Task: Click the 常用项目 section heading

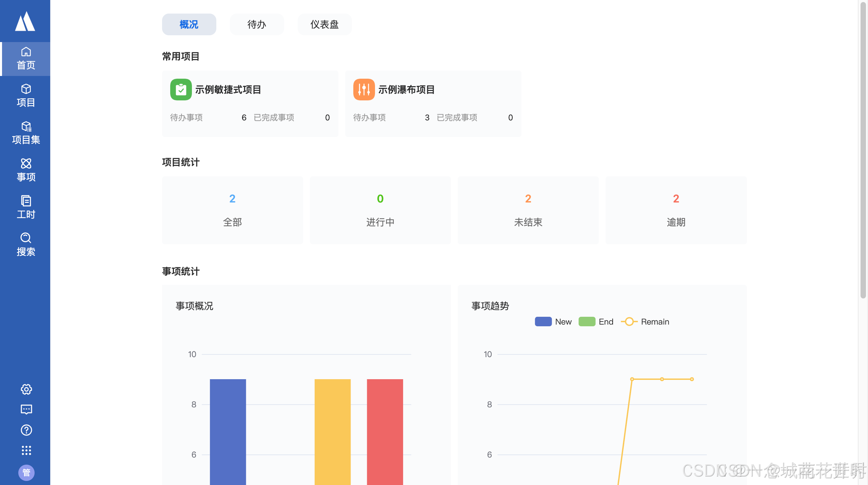Action: 181,56
